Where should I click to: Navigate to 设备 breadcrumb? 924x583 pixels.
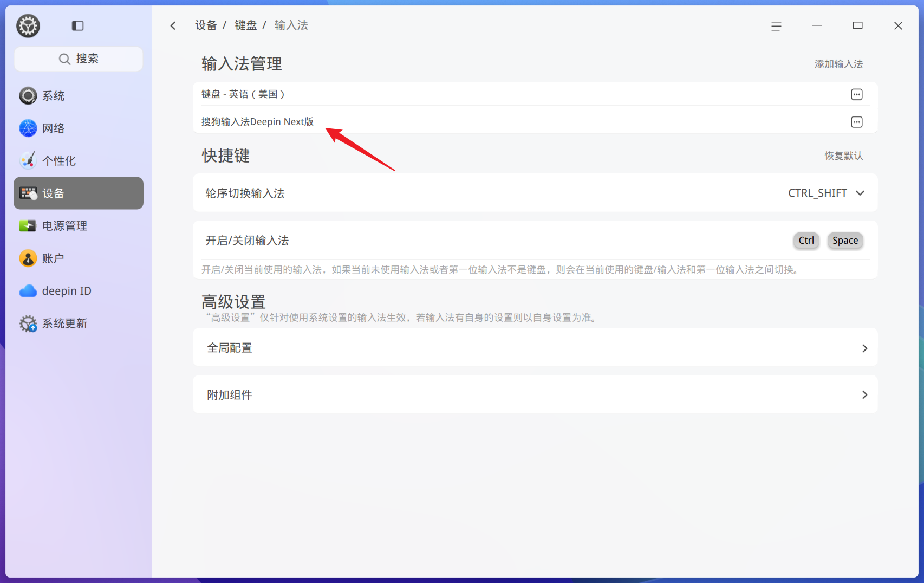click(x=206, y=25)
